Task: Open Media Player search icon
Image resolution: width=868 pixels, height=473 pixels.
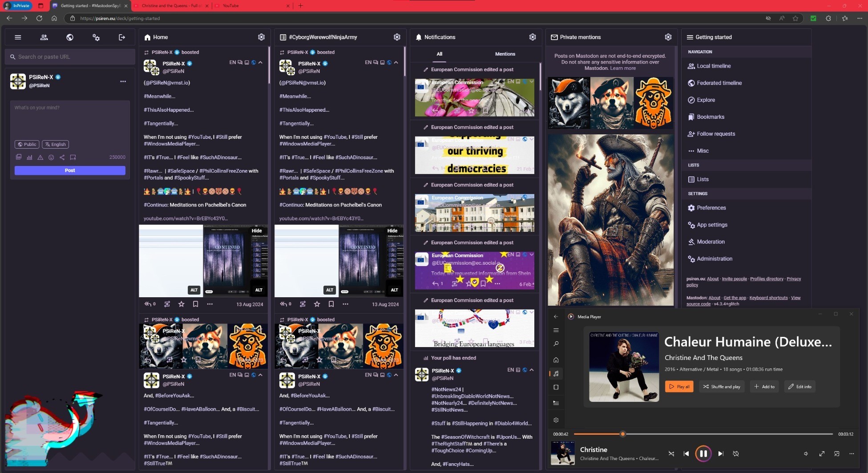Action: pyautogui.click(x=556, y=344)
